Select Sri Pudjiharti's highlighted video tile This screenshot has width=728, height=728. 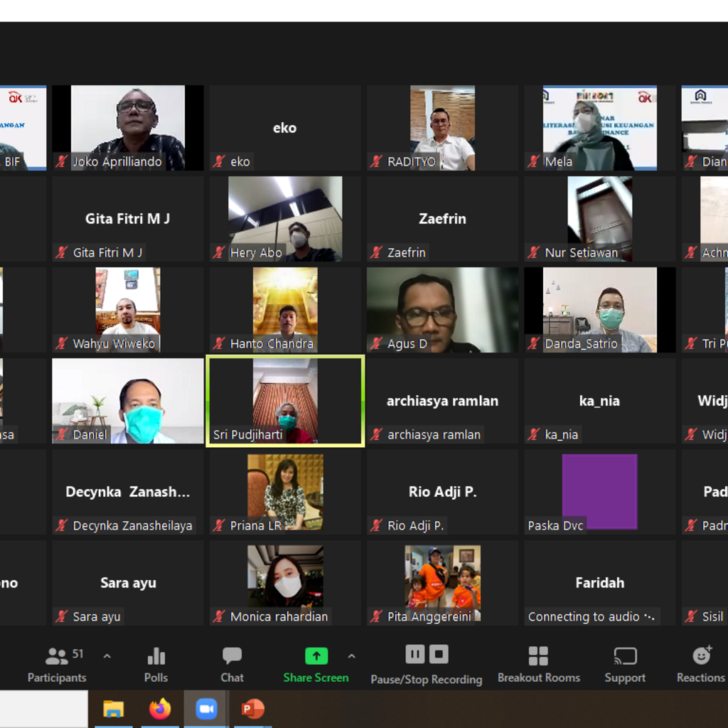click(x=285, y=401)
